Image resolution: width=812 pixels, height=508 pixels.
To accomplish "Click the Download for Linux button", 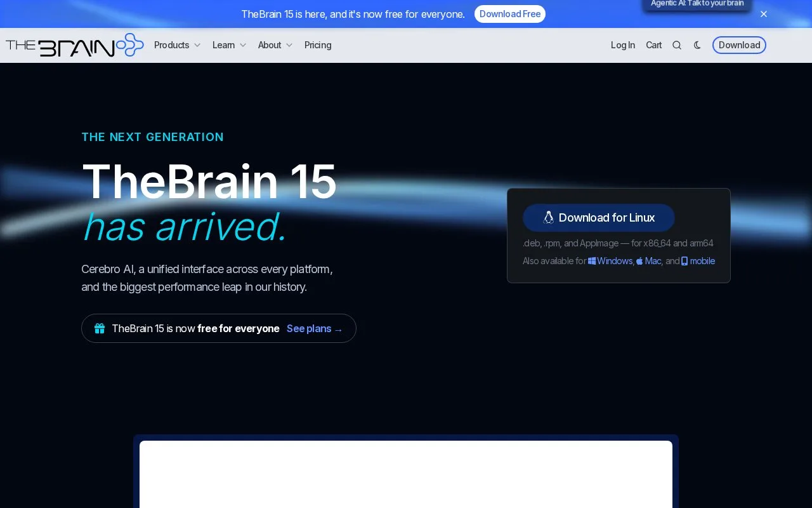I will [x=599, y=218].
